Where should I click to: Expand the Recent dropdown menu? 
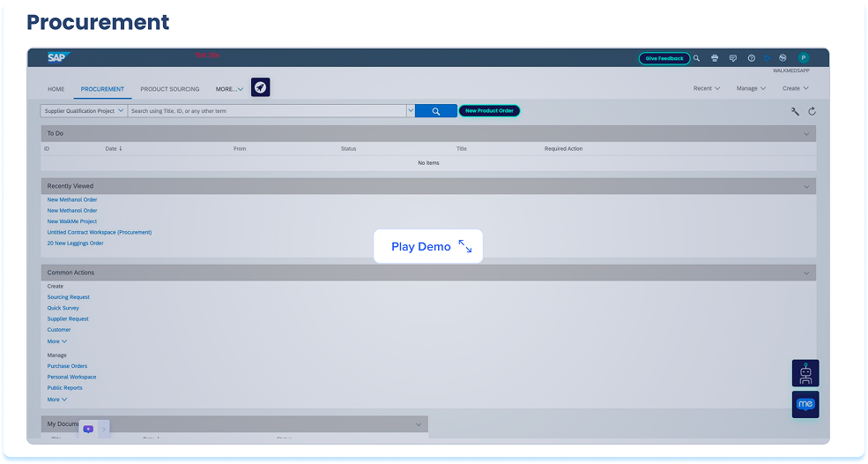click(707, 88)
